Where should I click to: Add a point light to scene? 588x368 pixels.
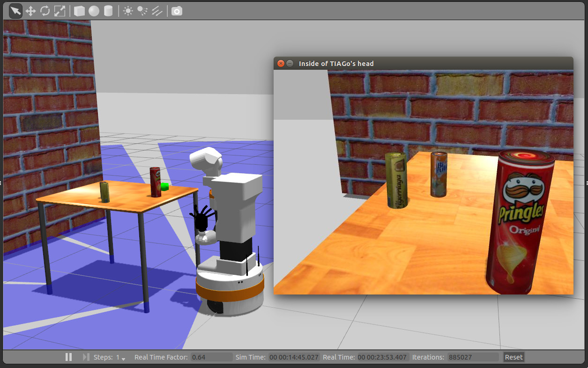tap(128, 11)
